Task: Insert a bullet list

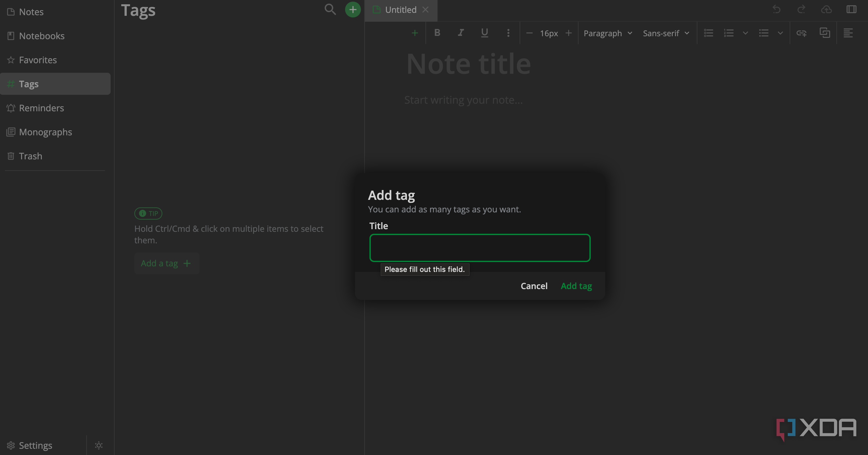Action: (x=764, y=33)
